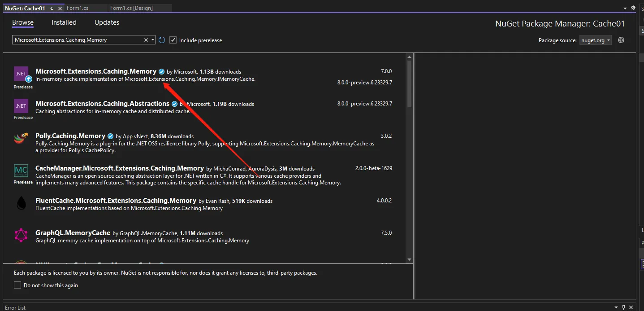Close the Error List panel
644x311 pixels.
631,307
